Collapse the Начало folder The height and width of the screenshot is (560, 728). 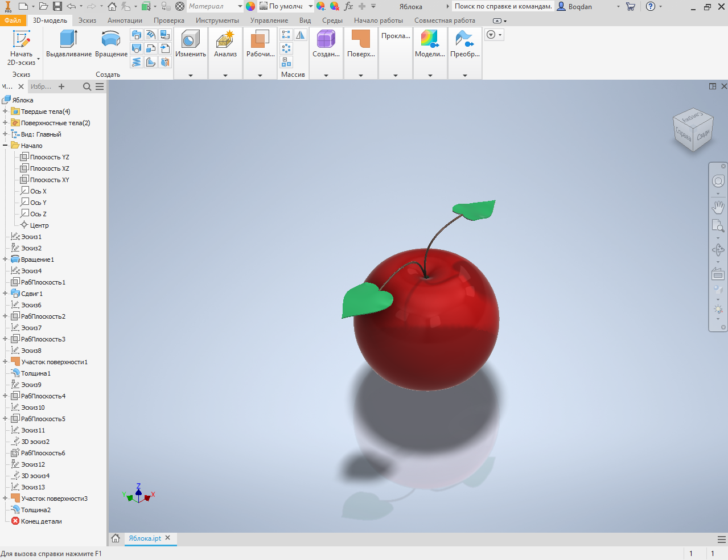(x=5, y=145)
